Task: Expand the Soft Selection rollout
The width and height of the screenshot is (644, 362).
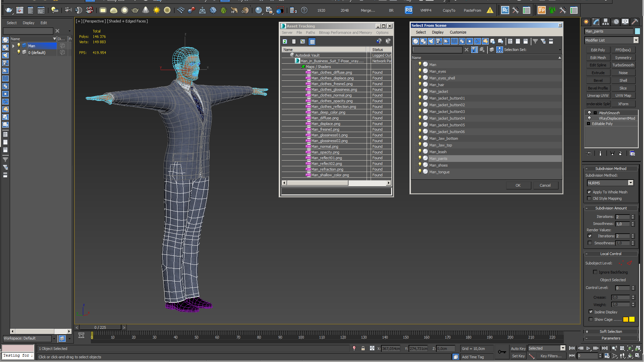Action: pos(610,331)
